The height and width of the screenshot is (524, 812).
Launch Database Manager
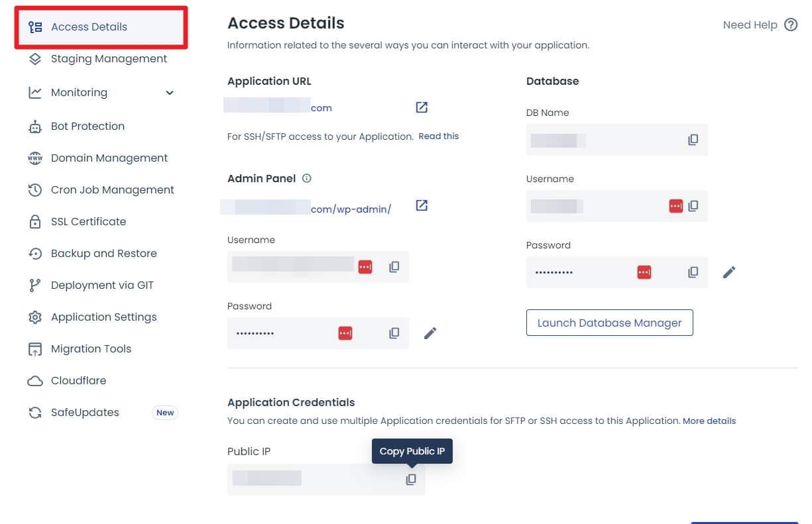[x=610, y=323]
